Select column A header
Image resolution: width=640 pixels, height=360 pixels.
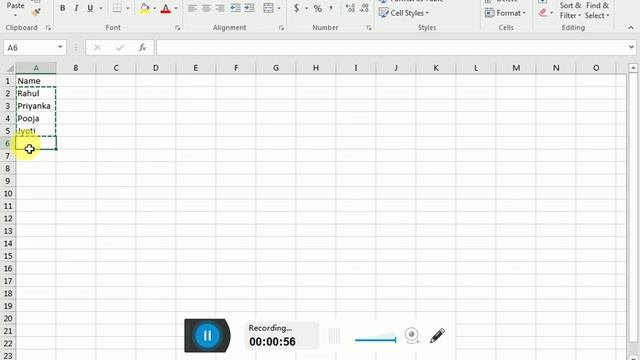point(36,68)
